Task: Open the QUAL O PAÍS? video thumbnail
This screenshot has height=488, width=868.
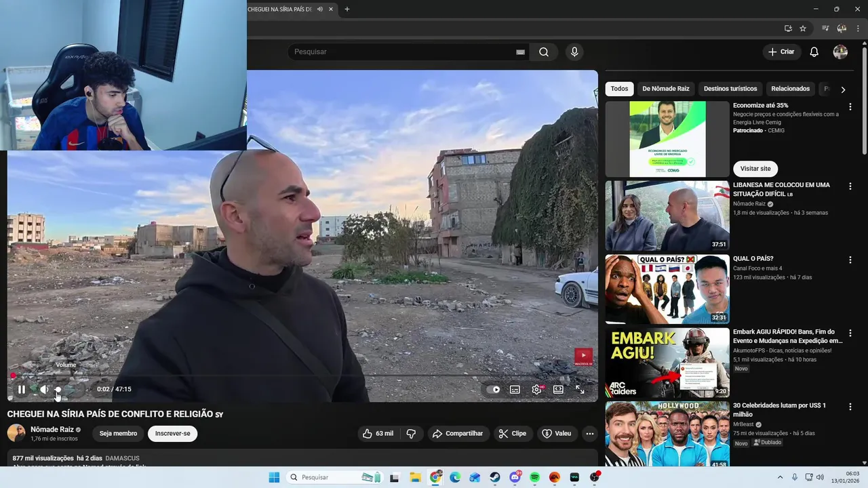Action: pos(667,289)
